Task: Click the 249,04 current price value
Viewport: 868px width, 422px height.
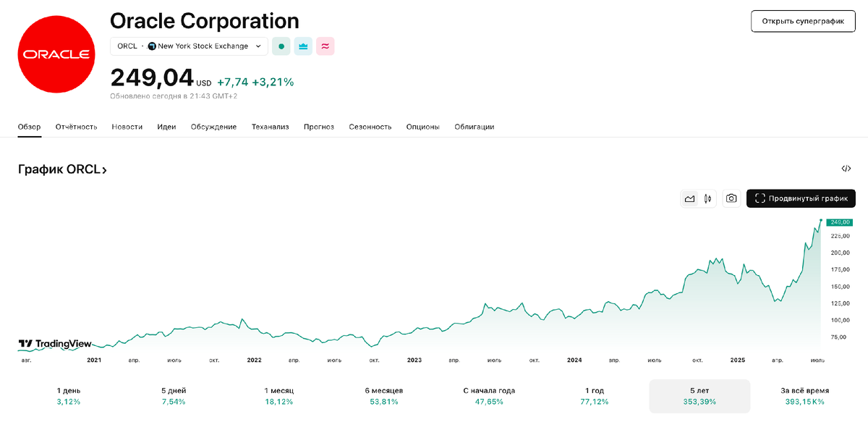Action: [x=152, y=78]
